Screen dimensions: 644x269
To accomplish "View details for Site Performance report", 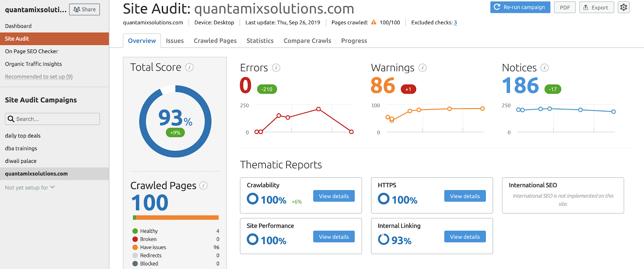I will pyautogui.click(x=334, y=236).
